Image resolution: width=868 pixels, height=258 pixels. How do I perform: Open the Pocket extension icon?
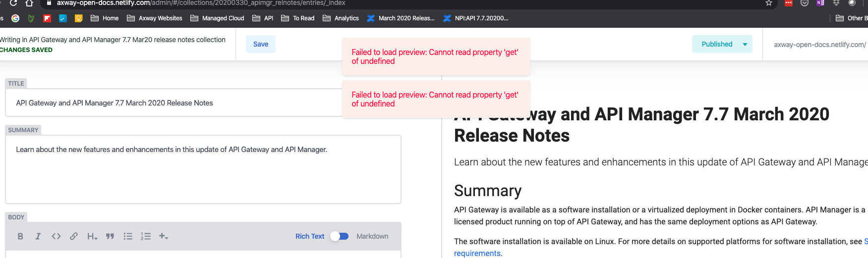point(805,3)
